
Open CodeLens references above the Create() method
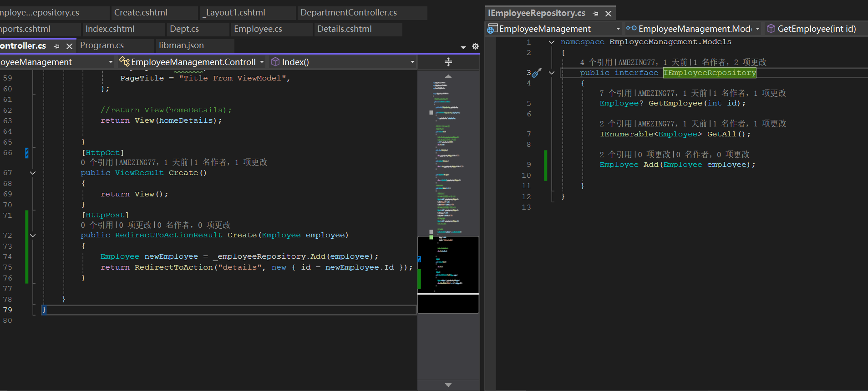pyautogui.click(x=174, y=162)
